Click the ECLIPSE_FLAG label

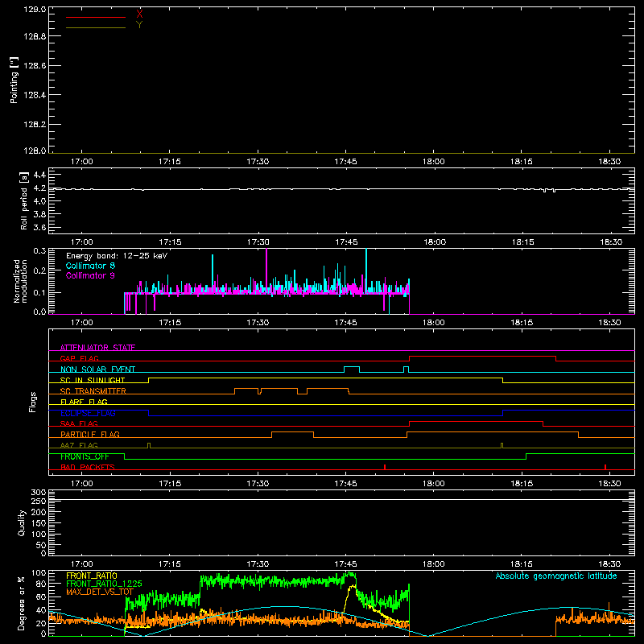pos(88,413)
